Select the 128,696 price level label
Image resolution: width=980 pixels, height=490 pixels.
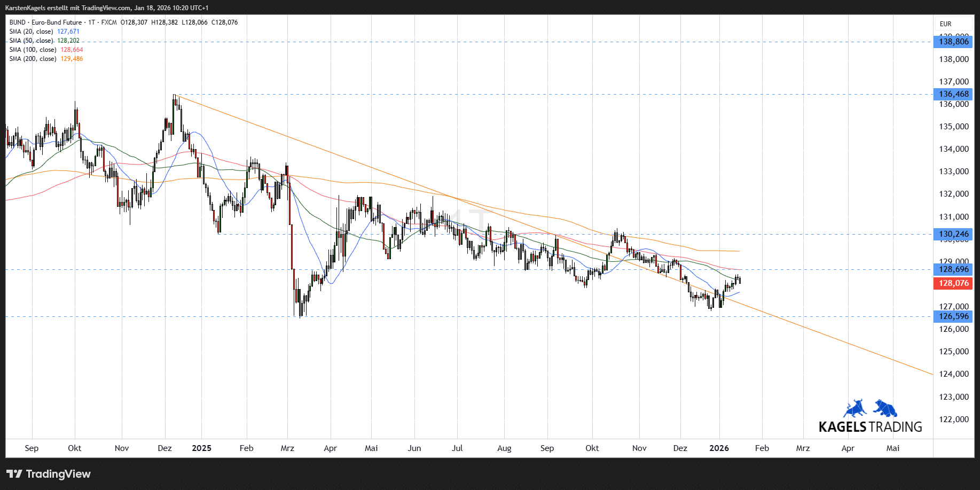tap(953, 269)
